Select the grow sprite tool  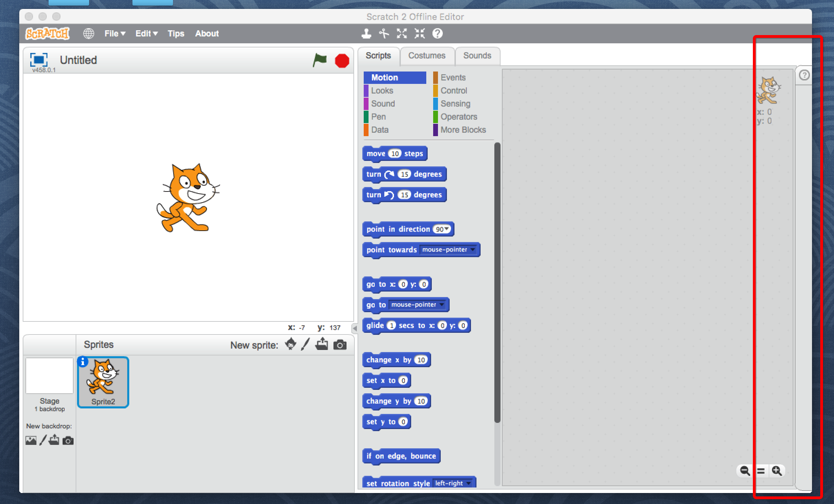coord(402,33)
